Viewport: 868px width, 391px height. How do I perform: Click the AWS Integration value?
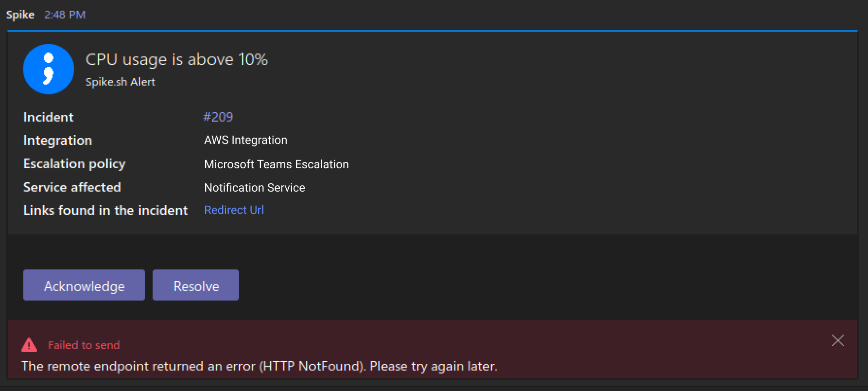click(245, 140)
